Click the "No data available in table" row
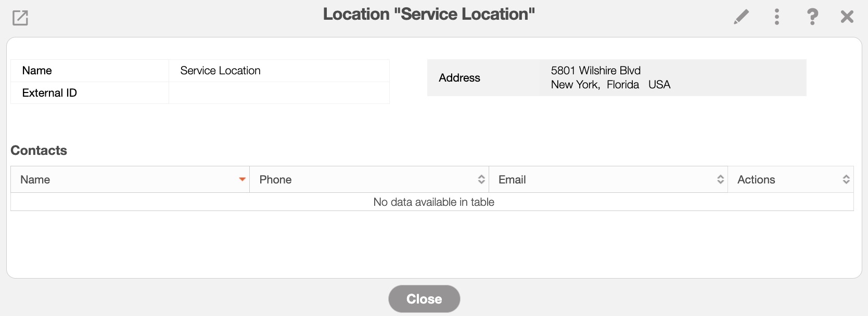868x316 pixels. point(433,202)
